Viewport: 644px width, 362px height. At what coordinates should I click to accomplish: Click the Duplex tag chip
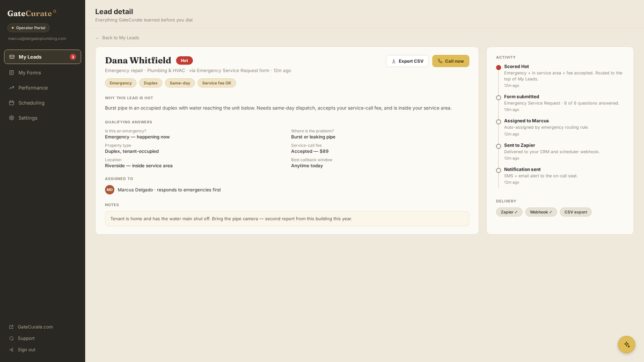151,83
